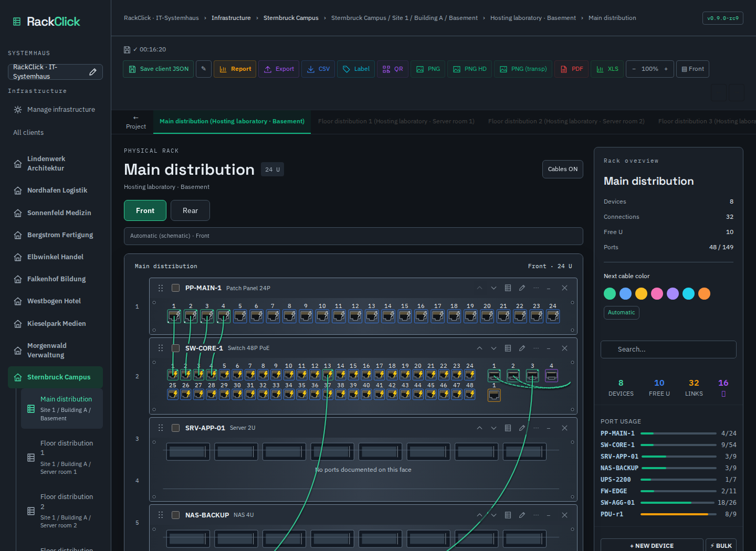Go back to Project

point(136,122)
